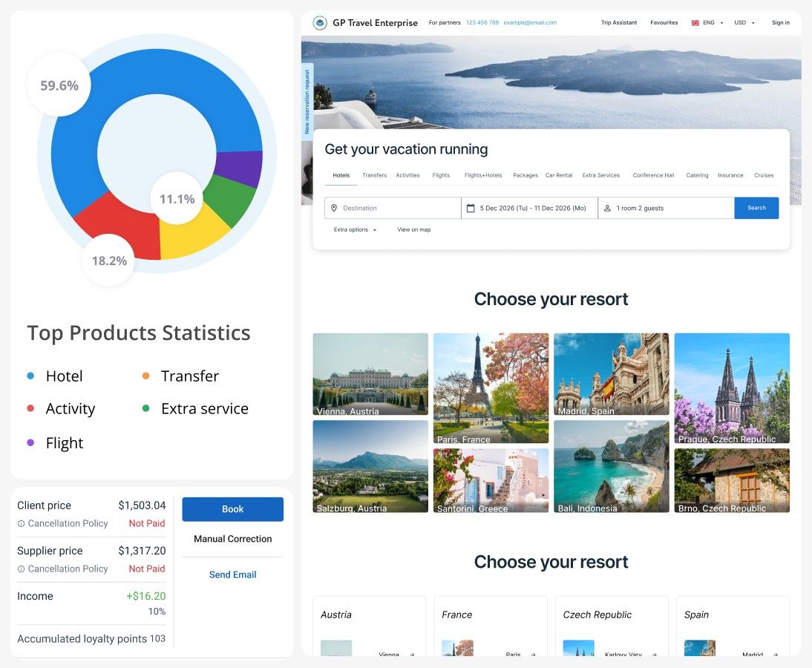The image size is (812, 668).
Task: Open Trip Assistant
Action: [619, 23]
